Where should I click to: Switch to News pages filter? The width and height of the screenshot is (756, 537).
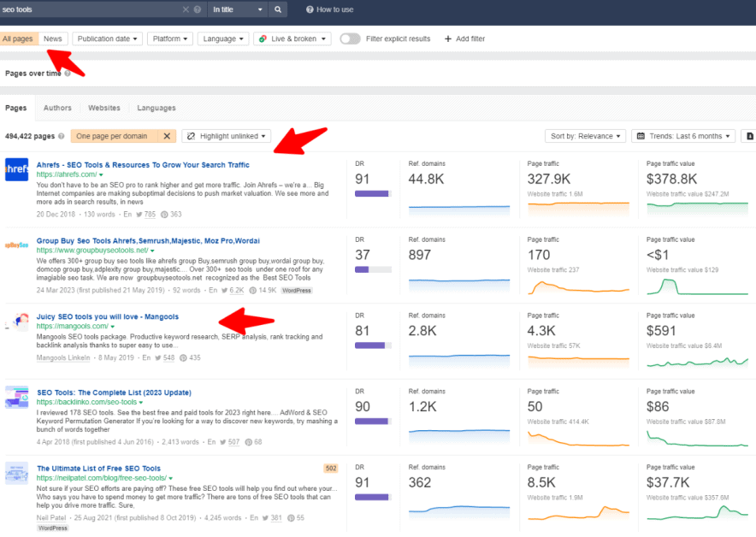53,38
